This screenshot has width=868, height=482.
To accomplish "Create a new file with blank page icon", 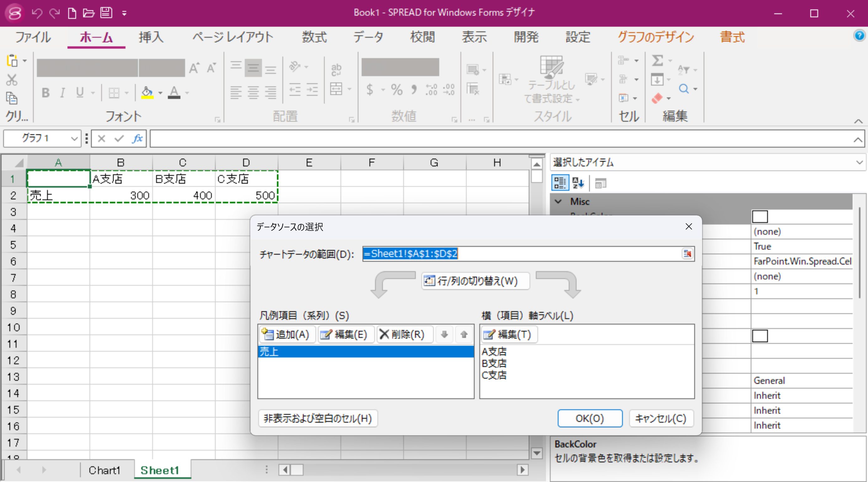I will [x=72, y=13].
